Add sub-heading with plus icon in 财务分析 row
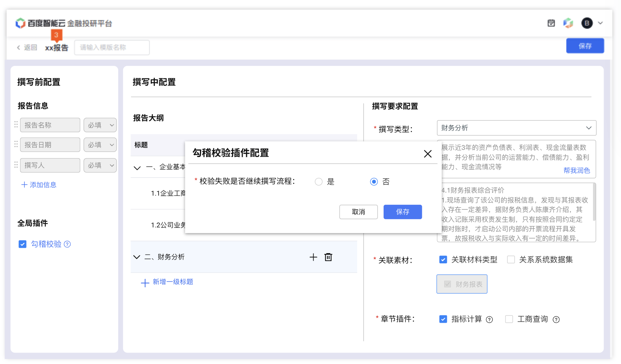Image resolution: width=621 pixels, height=364 pixels. 313,257
